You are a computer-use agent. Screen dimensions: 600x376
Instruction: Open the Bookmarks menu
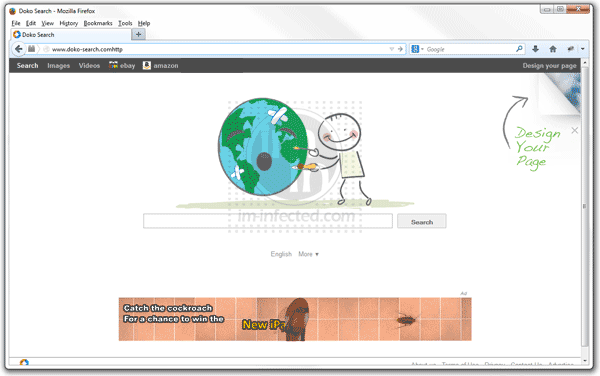click(x=98, y=23)
